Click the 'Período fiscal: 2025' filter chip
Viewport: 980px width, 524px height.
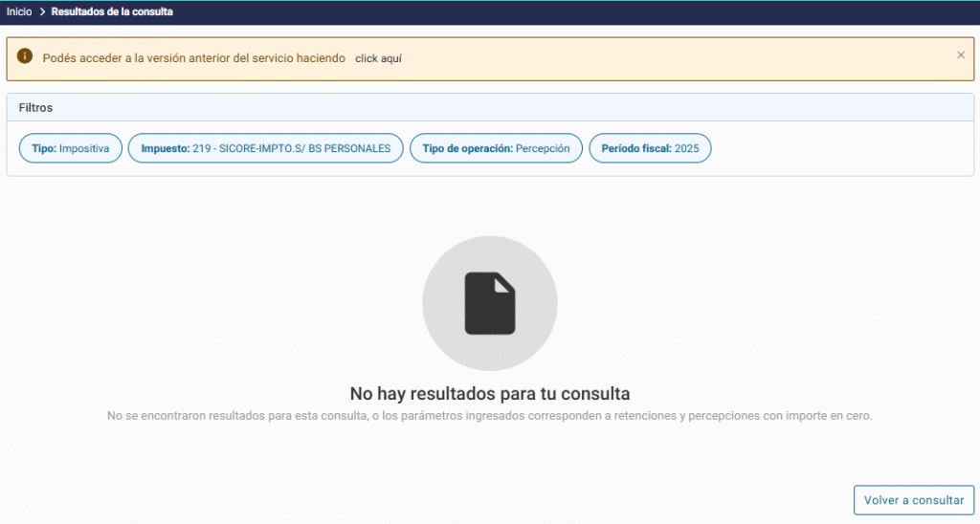(650, 148)
